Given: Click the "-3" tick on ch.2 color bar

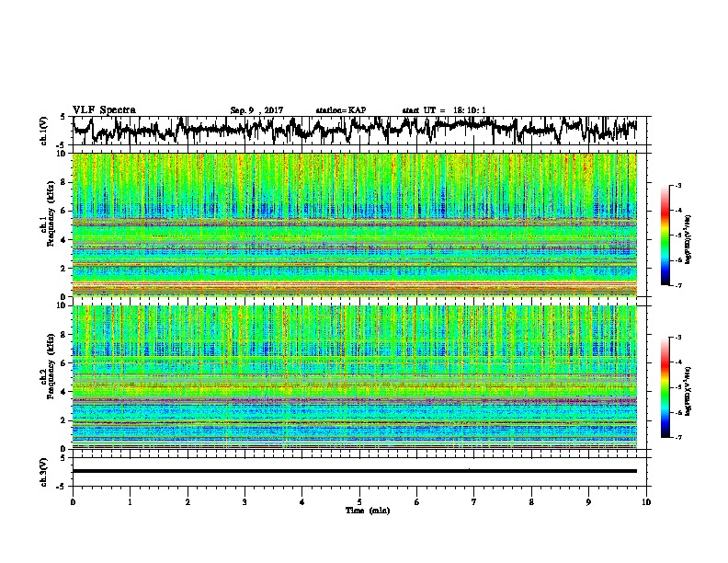Looking at the screenshot, I should pyautogui.click(x=678, y=338).
